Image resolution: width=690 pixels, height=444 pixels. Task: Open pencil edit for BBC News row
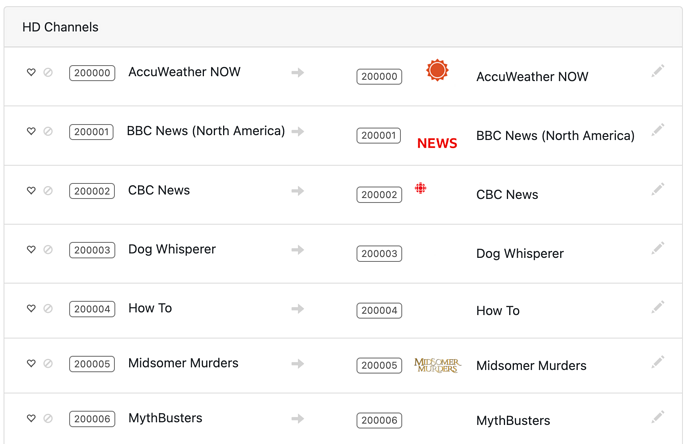pos(657,130)
